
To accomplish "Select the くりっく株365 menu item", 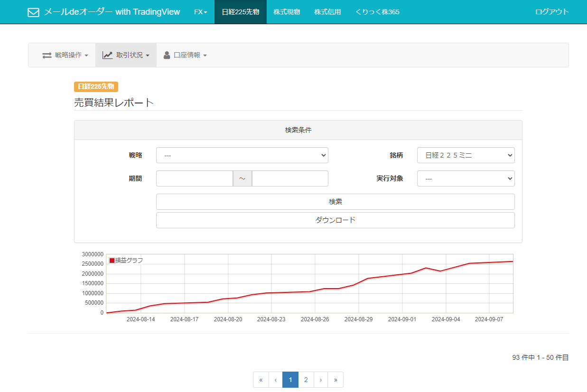I will [x=377, y=12].
